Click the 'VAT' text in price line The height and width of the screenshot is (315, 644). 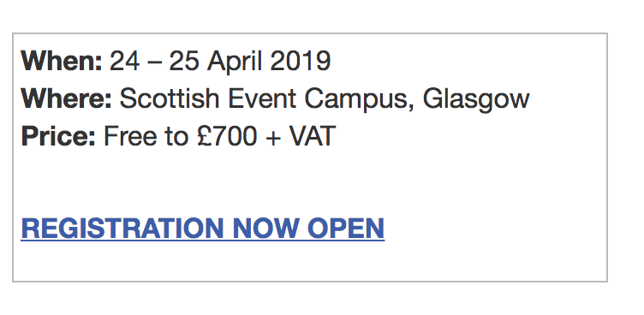313,136
